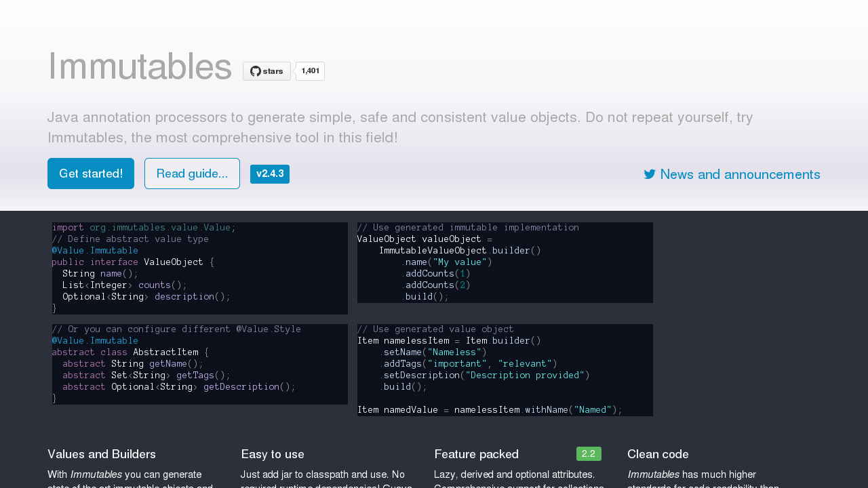The height and width of the screenshot is (488, 868).
Task: Click the Immutables page title
Action: (140, 66)
